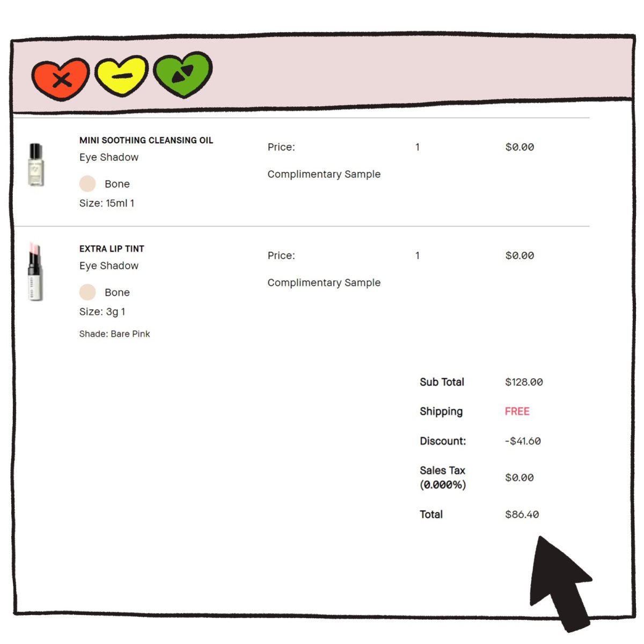This screenshot has height=644, width=644.
Task: Open the Mini Soothing Cleansing Oil thumbnail
Action: [35, 165]
